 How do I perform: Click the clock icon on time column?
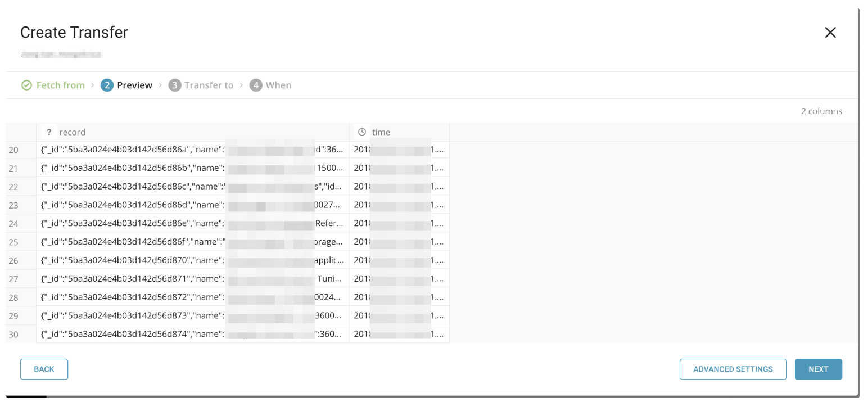point(362,132)
